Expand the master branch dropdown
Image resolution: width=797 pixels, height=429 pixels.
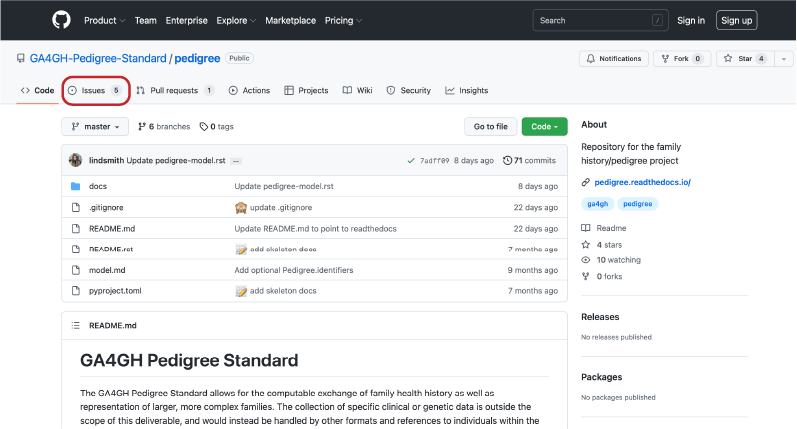point(96,126)
